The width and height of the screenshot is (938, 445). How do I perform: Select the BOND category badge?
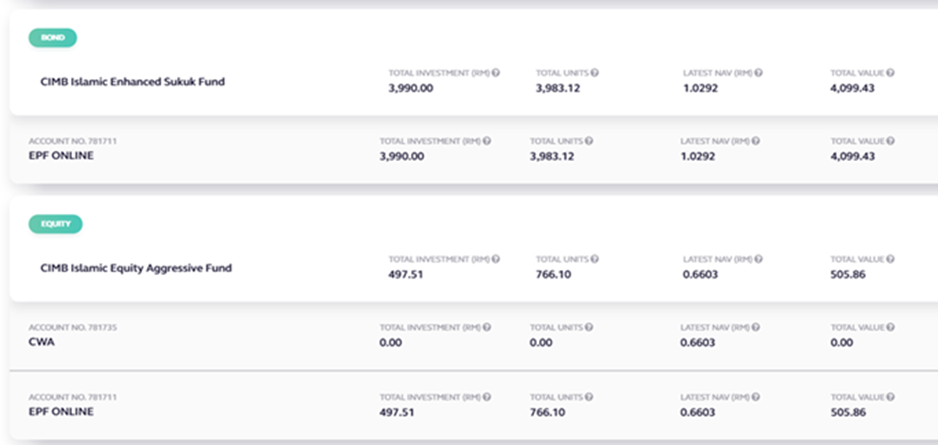click(x=53, y=38)
